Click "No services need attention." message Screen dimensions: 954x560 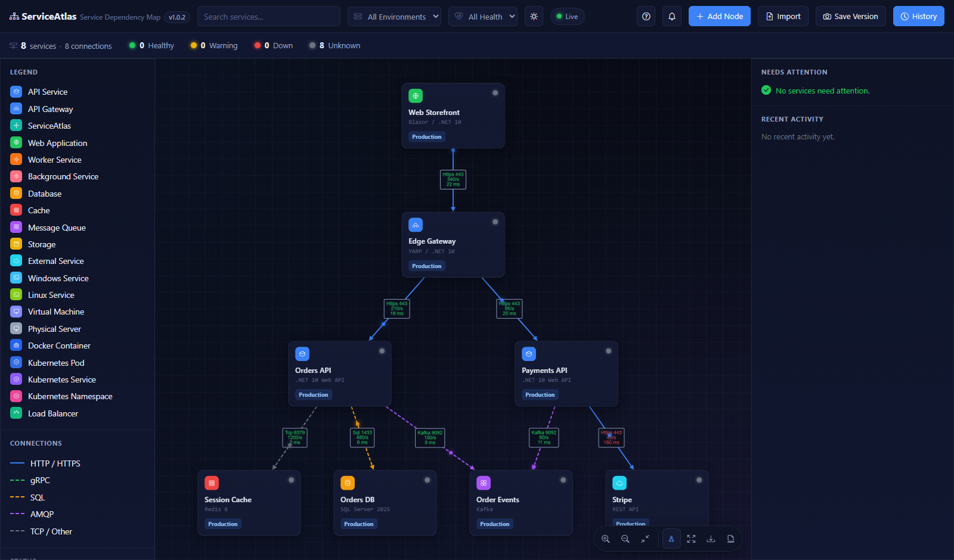[x=823, y=91]
